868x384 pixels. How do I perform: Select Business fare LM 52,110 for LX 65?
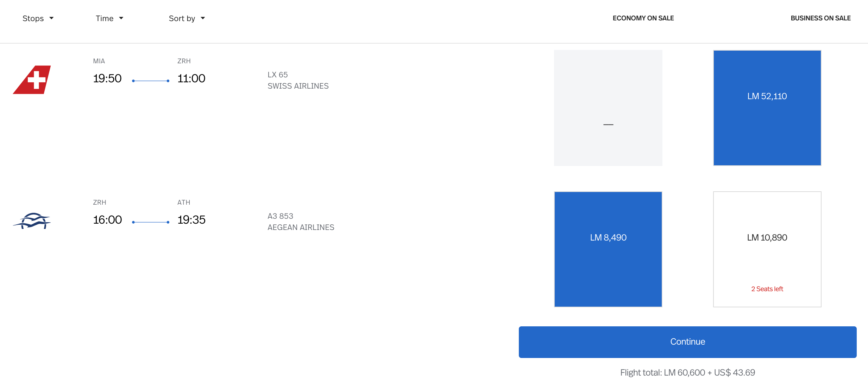pyautogui.click(x=767, y=108)
